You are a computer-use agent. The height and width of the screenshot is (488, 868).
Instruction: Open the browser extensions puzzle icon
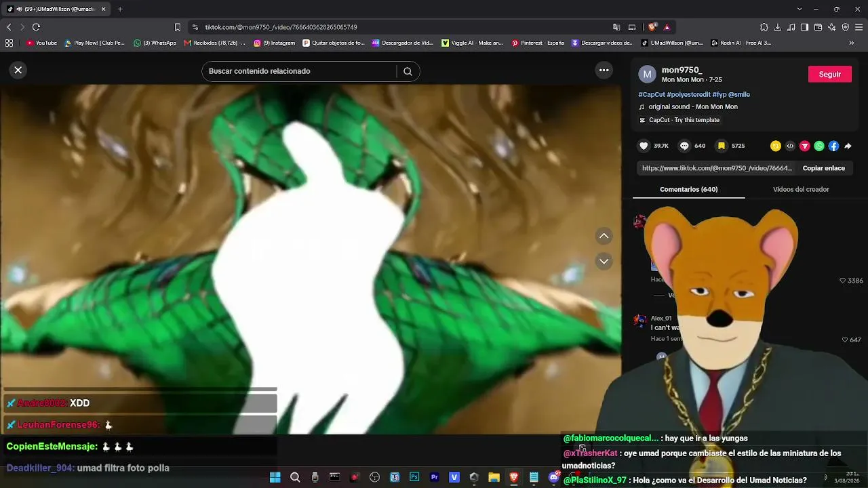(x=764, y=27)
